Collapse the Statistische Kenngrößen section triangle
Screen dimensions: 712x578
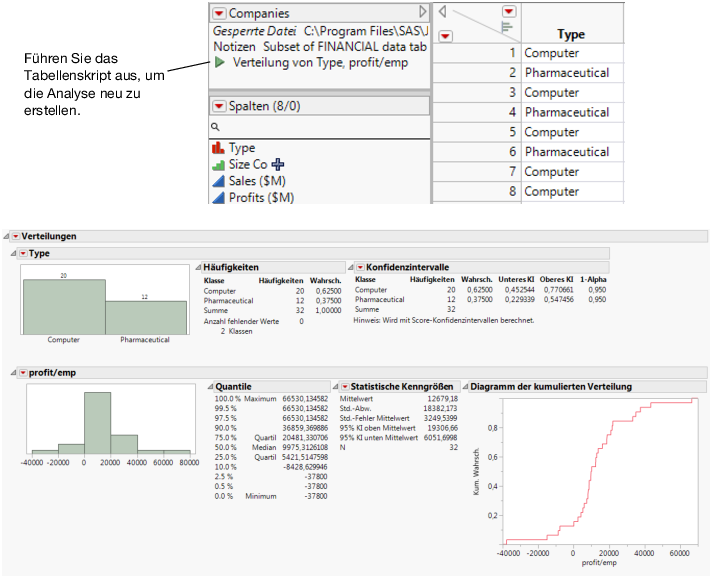tap(336, 387)
